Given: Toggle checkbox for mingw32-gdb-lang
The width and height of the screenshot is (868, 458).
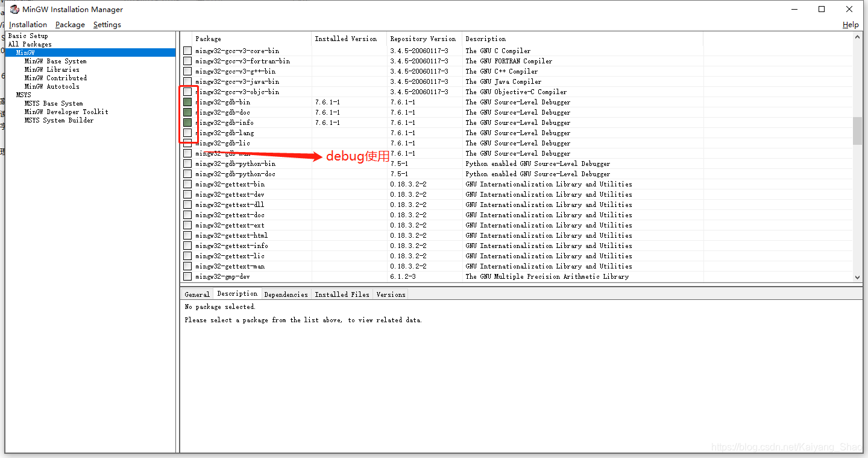Looking at the screenshot, I should (187, 133).
